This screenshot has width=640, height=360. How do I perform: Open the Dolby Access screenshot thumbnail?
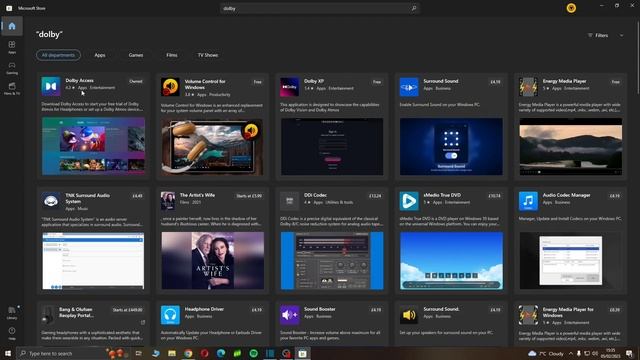[x=93, y=146]
